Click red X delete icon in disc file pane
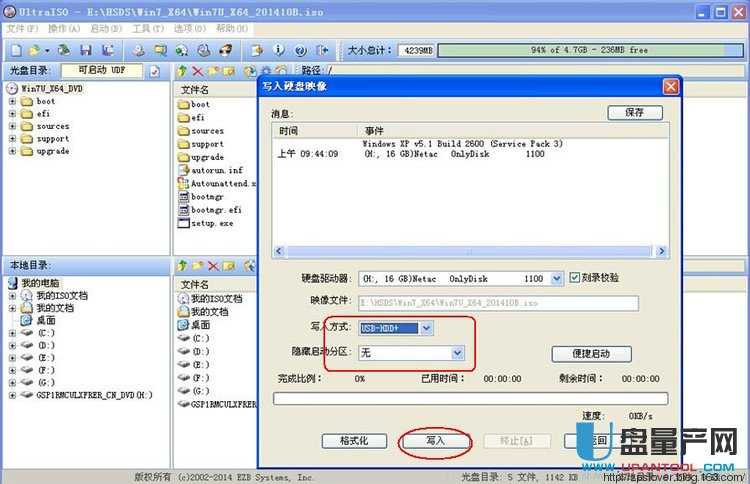This screenshot has height=484, width=750. click(197, 71)
